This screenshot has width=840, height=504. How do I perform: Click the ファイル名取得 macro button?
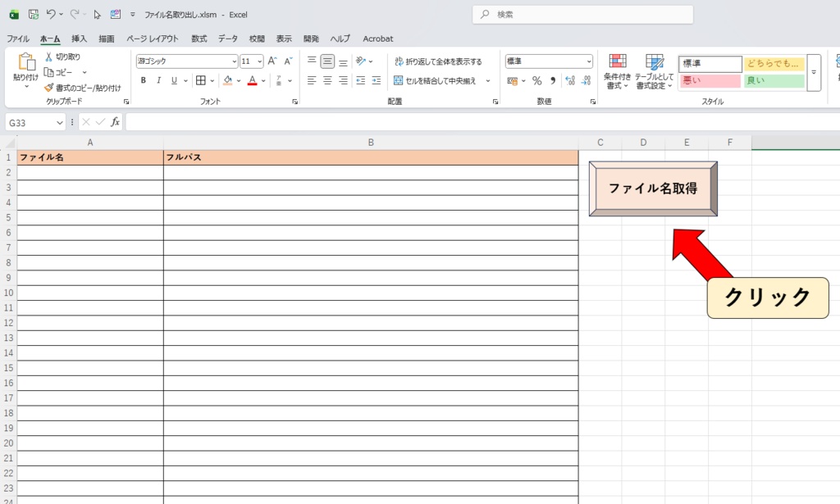pos(653,188)
